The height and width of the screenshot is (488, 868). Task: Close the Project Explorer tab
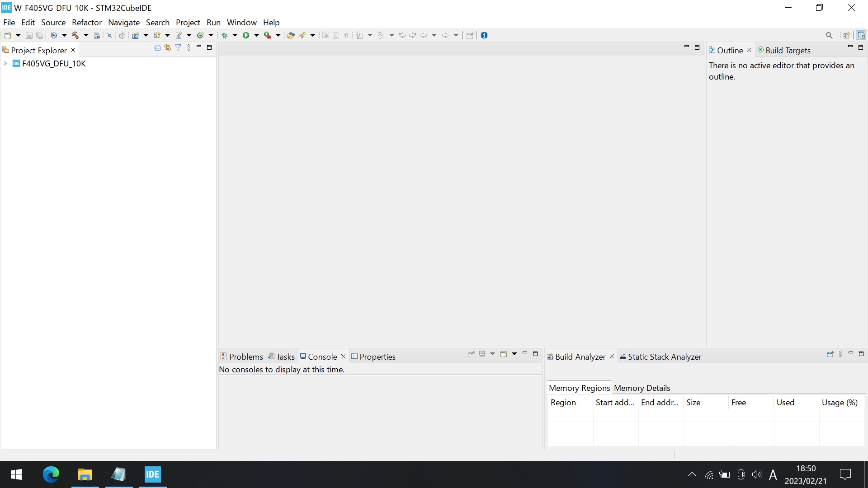[73, 50]
